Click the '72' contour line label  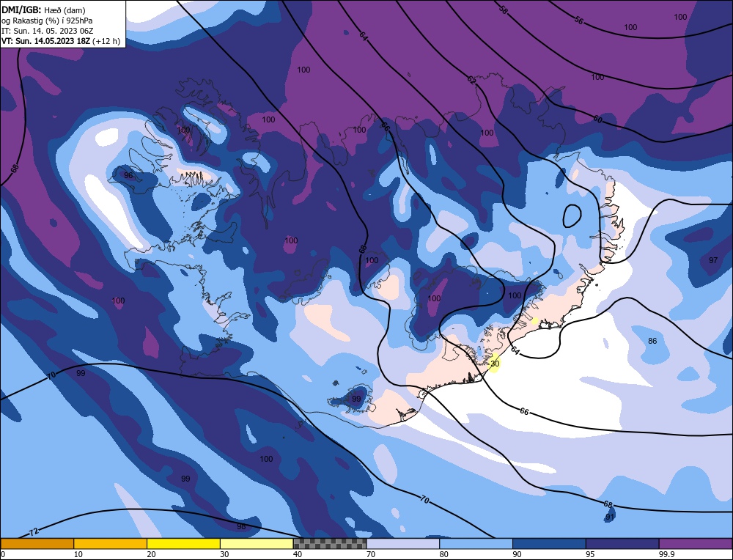(x=33, y=532)
